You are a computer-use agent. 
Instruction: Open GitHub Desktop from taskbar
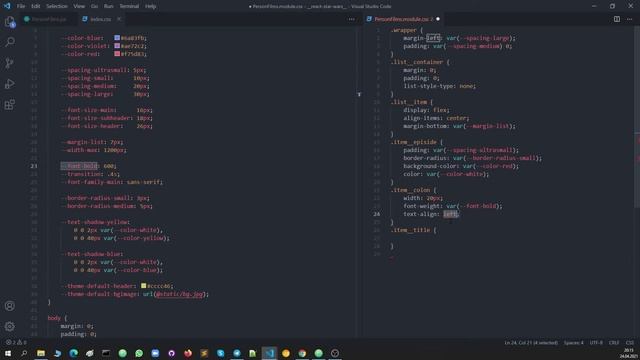[x=171, y=353]
